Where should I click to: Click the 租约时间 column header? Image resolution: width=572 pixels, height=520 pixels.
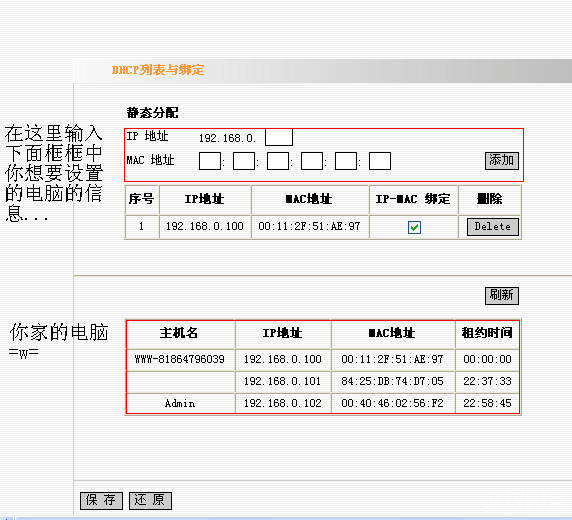coord(487,333)
